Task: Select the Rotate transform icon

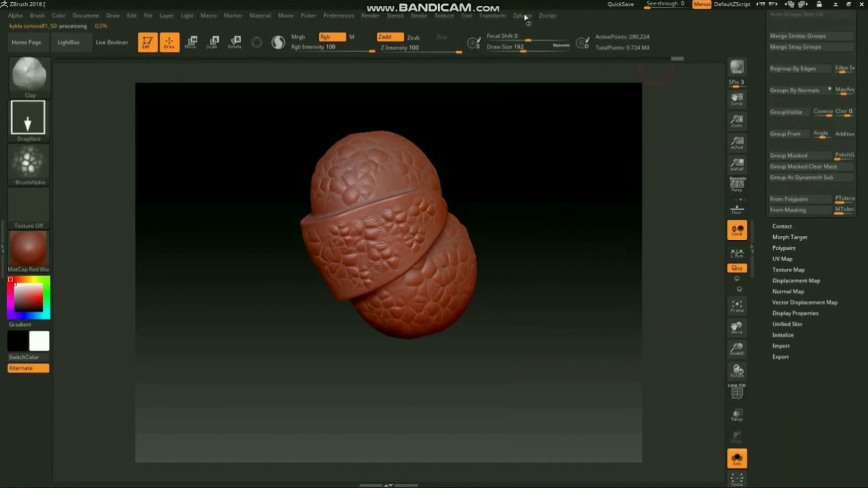Action: 235,42
